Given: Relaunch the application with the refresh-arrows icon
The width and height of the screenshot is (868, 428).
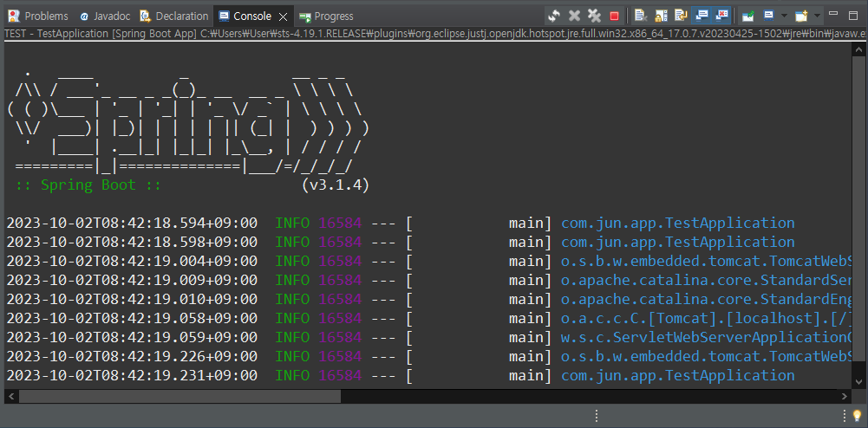Looking at the screenshot, I should 554,16.
